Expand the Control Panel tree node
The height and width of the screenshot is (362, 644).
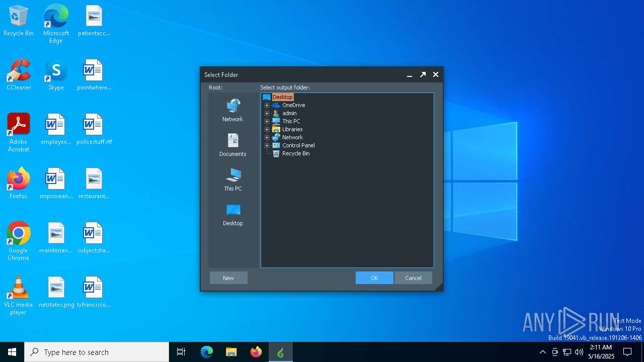coord(267,145)
